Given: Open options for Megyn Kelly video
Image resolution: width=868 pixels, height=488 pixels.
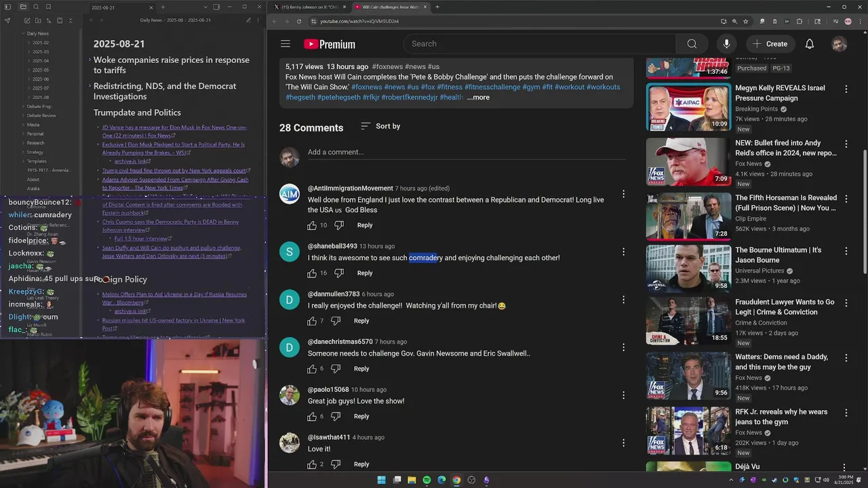Looking at the screenshot, I should point(846,89).
